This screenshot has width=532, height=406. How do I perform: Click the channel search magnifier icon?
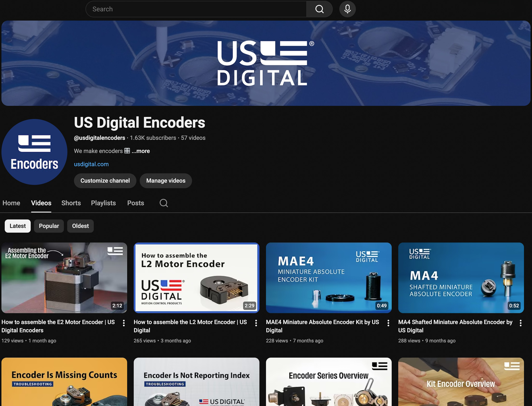pos(164,203)
